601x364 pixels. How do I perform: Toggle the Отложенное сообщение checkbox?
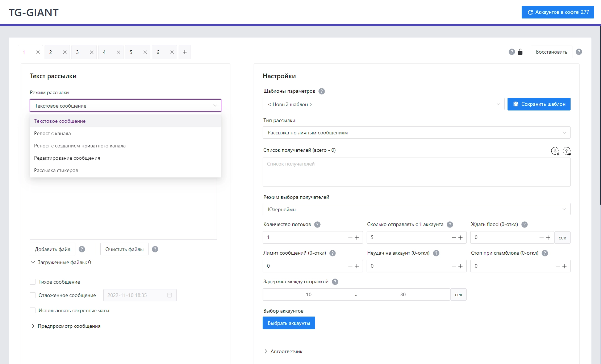(x=33, y=295)
